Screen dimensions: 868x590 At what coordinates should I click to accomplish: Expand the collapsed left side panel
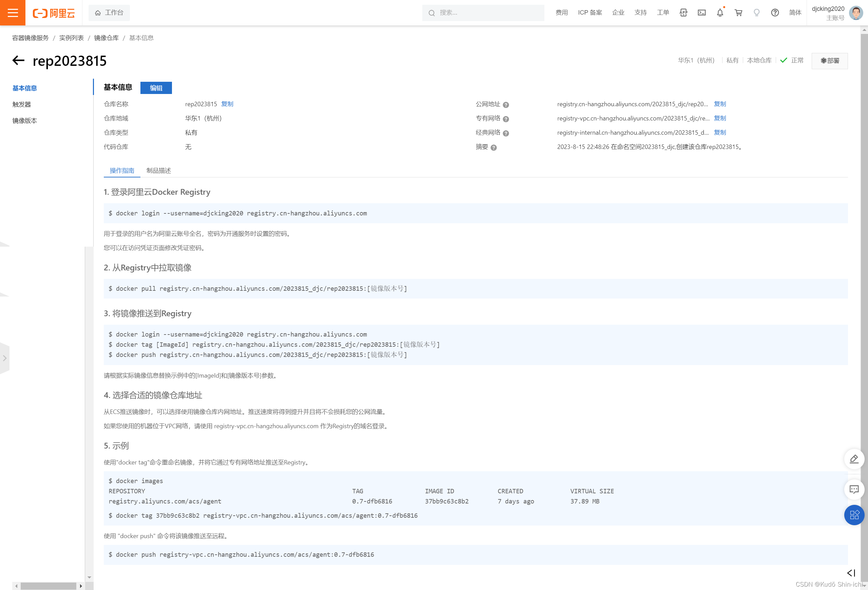pyautogui.click(x=4, y=358)
